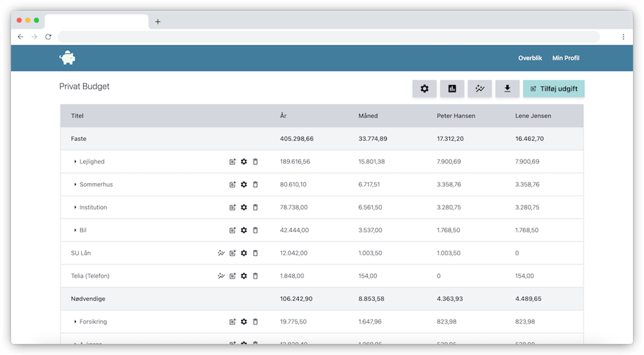This screenshot has width=644, height=355.
Task: Reload the page in the browser
Action: click(48, 37)
